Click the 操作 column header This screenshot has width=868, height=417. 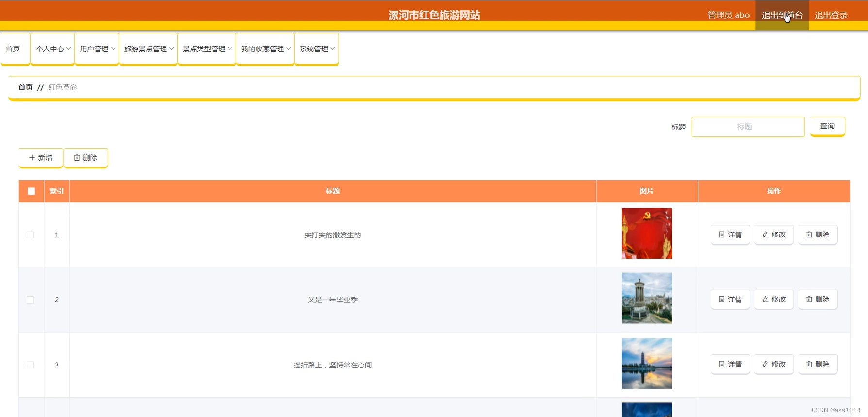coord(774,191)
